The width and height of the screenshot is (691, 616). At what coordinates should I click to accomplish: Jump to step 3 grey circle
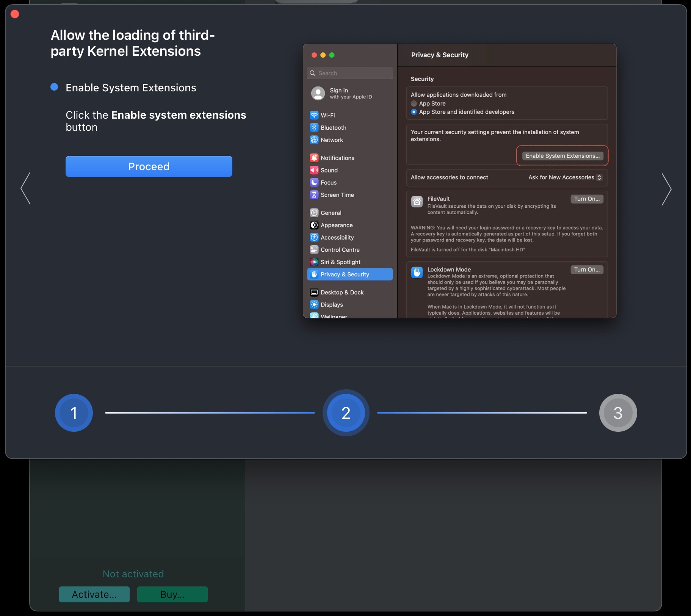click(x=618, y=413)
